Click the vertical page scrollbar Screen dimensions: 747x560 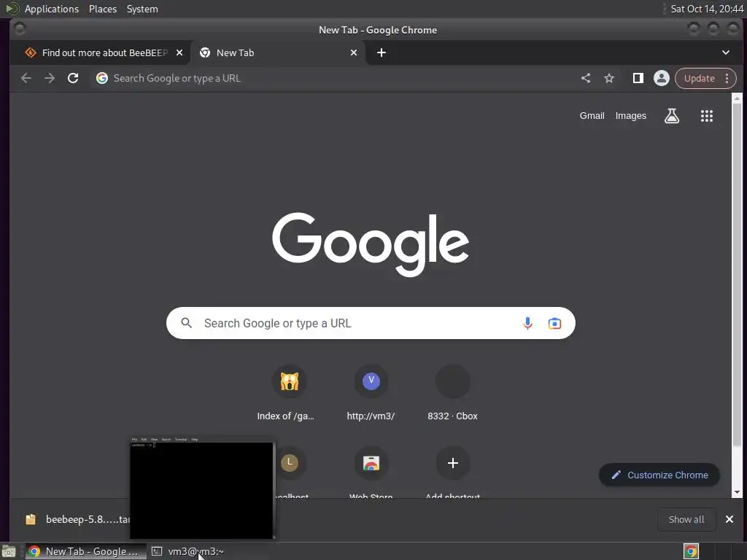(737, 275)
